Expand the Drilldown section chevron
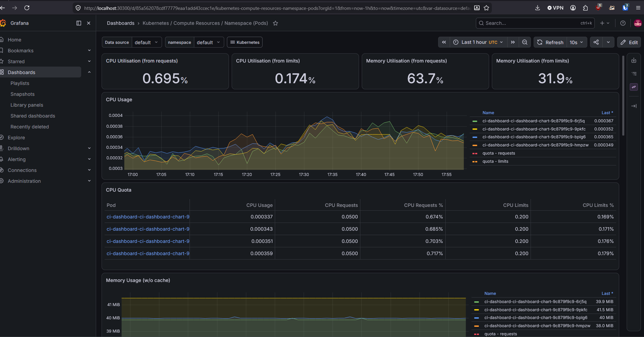 (x=89, y=148)
